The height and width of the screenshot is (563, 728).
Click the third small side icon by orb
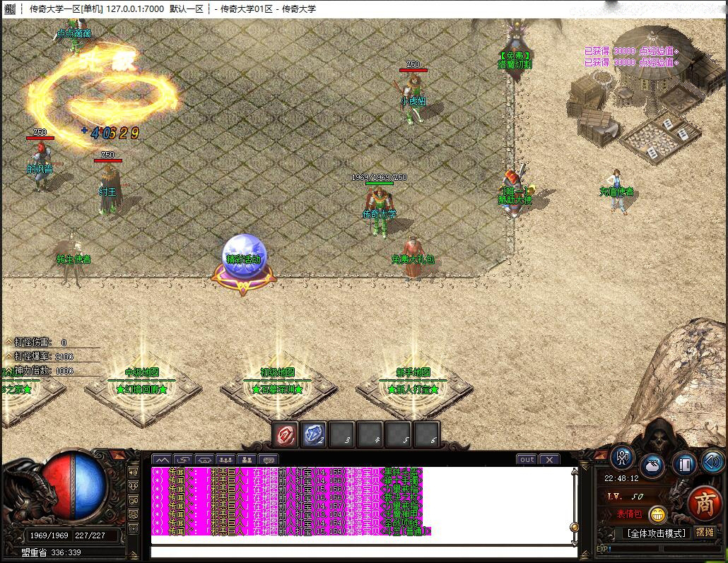tap(134, 500)
